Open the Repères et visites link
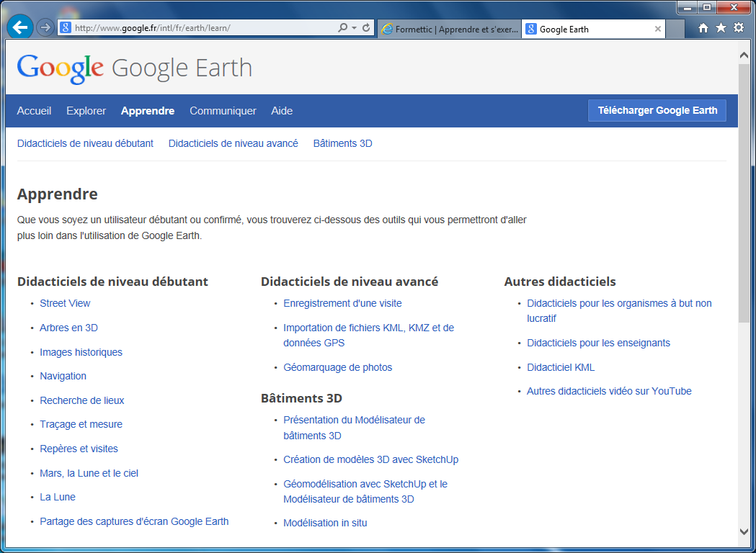The height and width of the screenshot is (553, 756). (79, 449)
